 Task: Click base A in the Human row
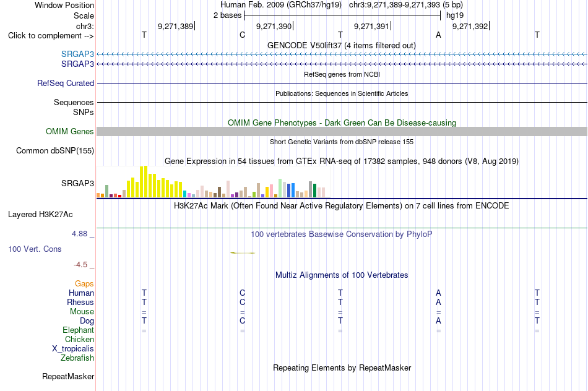point(438,293)
